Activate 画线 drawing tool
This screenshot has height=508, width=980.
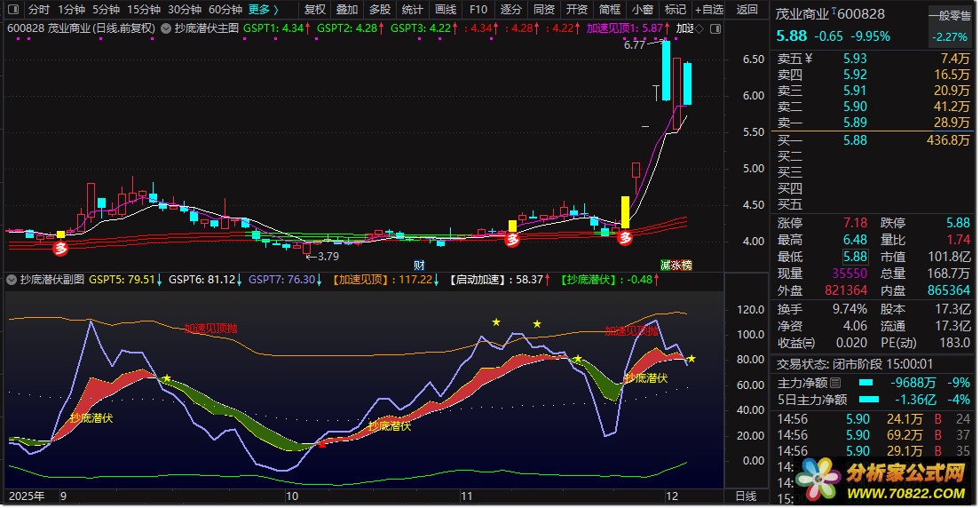445,10
